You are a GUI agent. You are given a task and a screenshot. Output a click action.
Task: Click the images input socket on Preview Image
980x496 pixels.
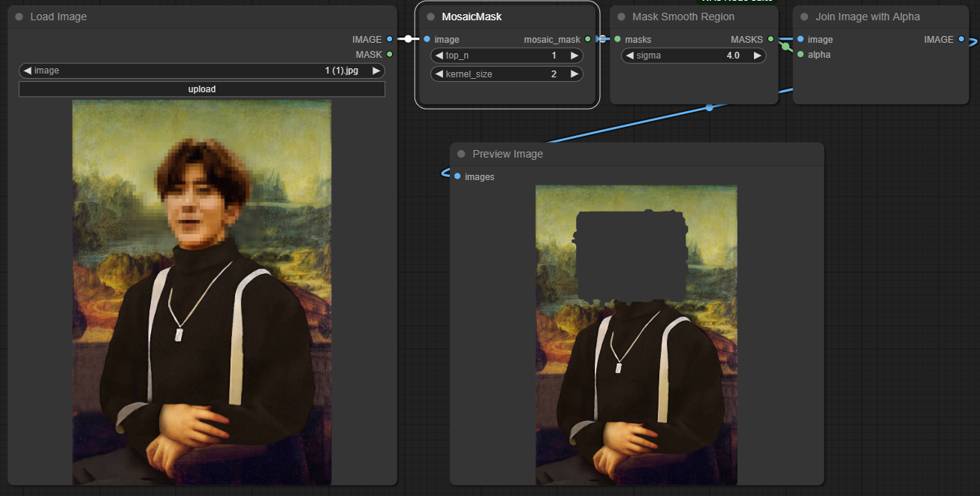pyautogui.click(x=457, y=176)
